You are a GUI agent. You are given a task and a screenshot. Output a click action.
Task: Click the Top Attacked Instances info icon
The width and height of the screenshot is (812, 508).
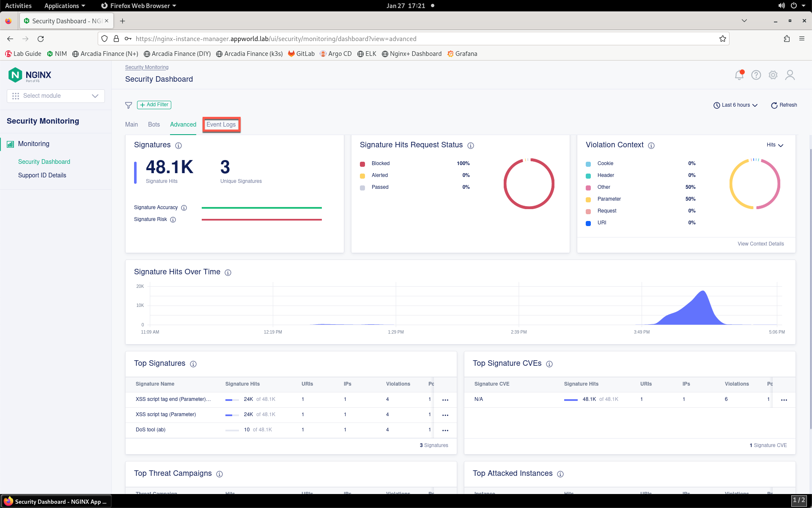pyautogui.click(x=560, y=474)
